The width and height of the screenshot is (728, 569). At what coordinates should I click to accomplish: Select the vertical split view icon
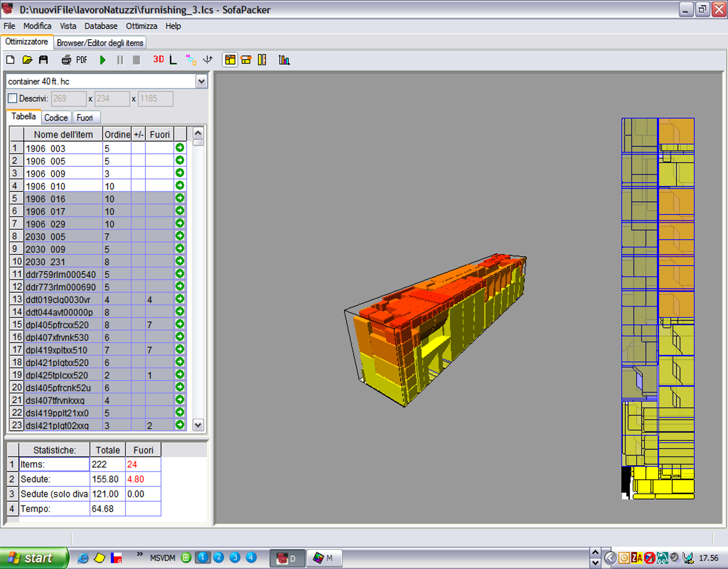tap(262, 60)
